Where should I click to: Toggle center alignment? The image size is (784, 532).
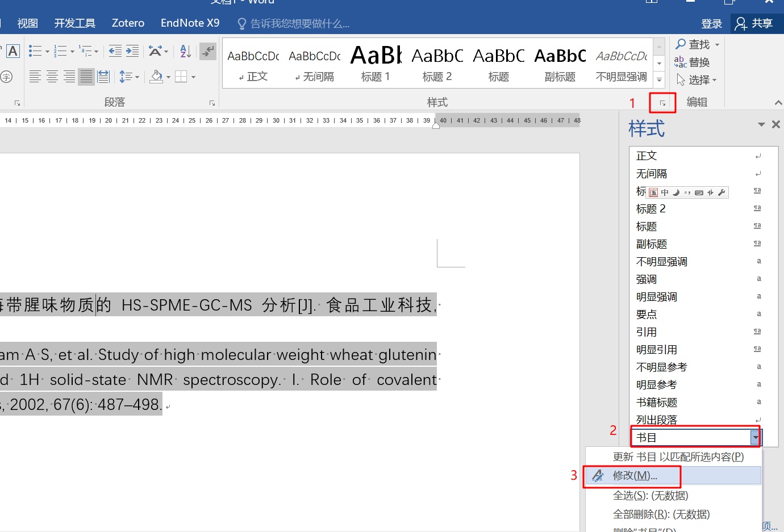[52, 77]
